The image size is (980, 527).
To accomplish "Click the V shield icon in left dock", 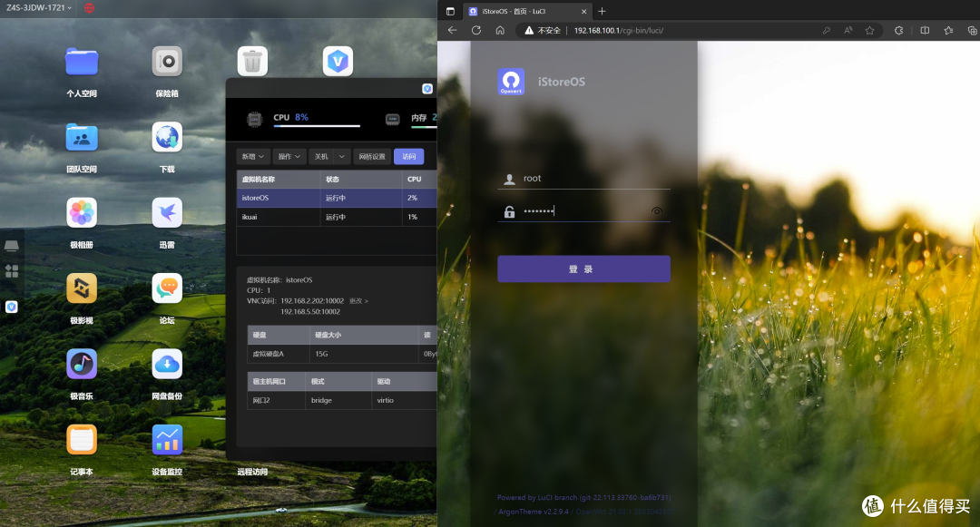I will point(11,307).
